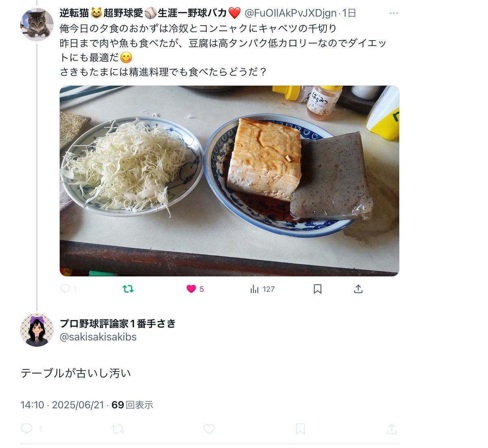Unlike the first tweet with the pink heart
Image resolution: width=488 pixels, height=448 pixels.
pos(191,289)
